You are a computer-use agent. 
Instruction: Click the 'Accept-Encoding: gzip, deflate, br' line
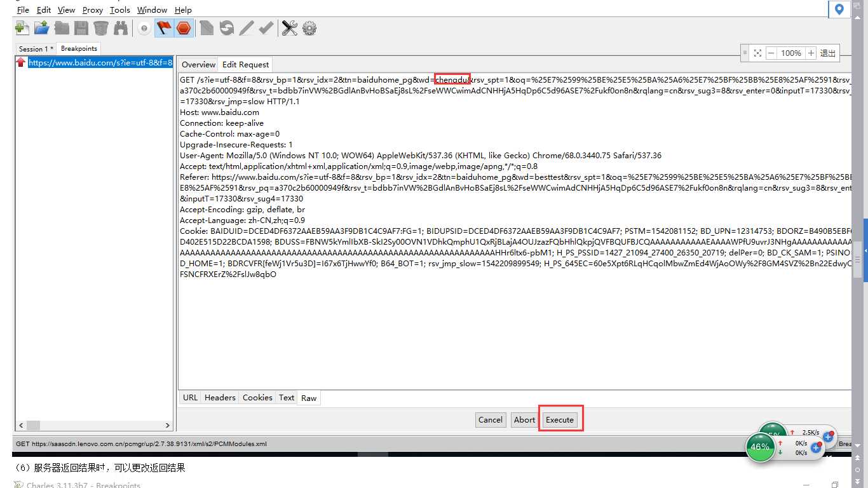click(x=242, y=209)
